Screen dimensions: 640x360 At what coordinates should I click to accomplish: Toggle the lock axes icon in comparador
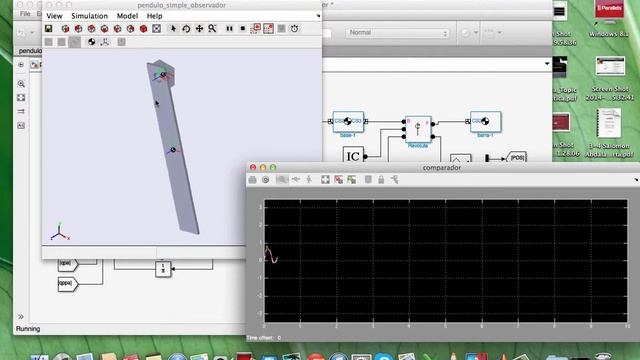[x=381, y=180]
